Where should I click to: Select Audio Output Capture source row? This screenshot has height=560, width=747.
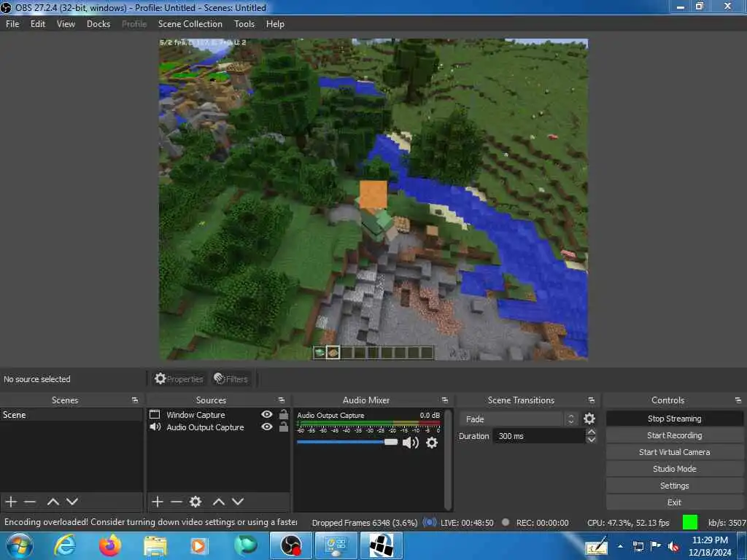tap(218, 427)
